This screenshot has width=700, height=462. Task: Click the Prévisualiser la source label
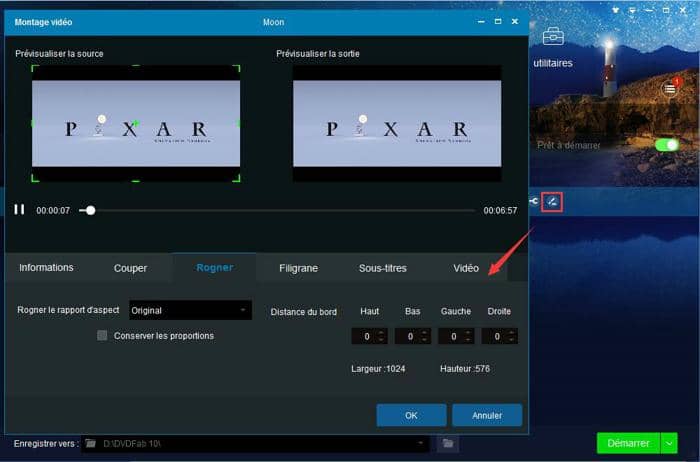click(59, 54)
